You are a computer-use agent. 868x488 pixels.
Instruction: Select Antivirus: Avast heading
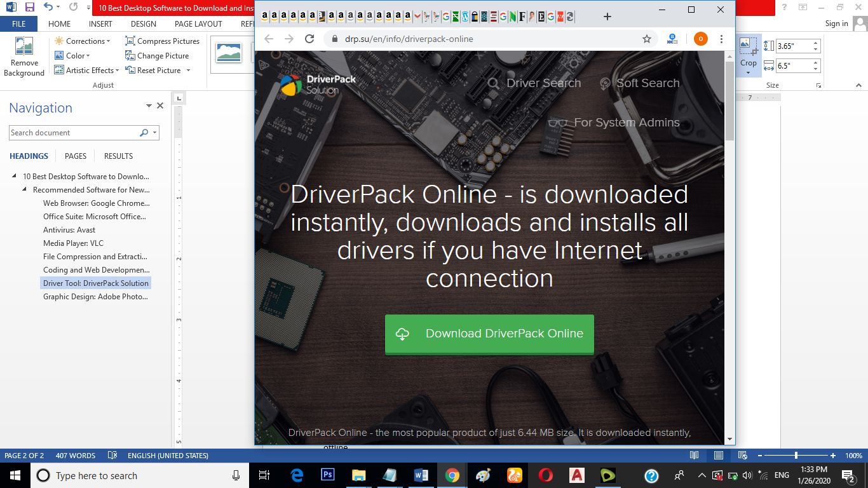click(69, 230)
